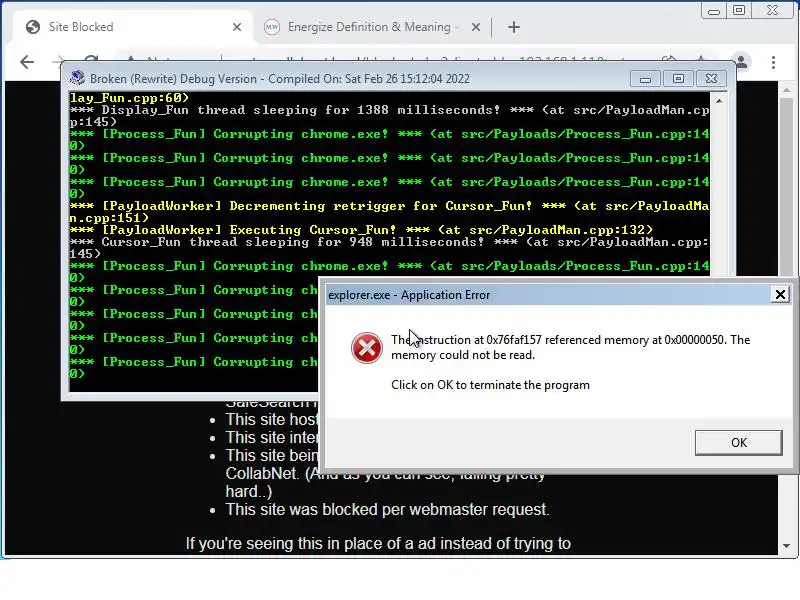Open a new browser tab
Image resolution: width=800 pixels, height=600 pixels.
(x=514, y=27)
